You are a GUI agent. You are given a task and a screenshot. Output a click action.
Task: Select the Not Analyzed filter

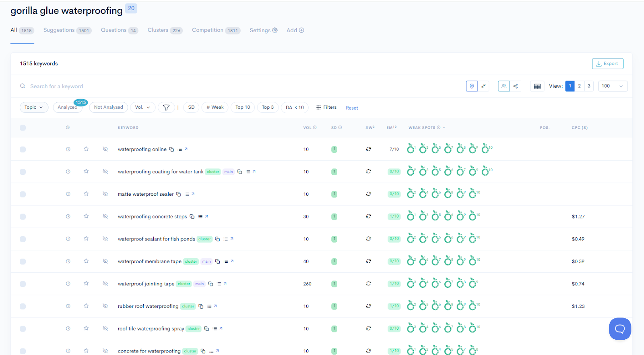[109, 107]
